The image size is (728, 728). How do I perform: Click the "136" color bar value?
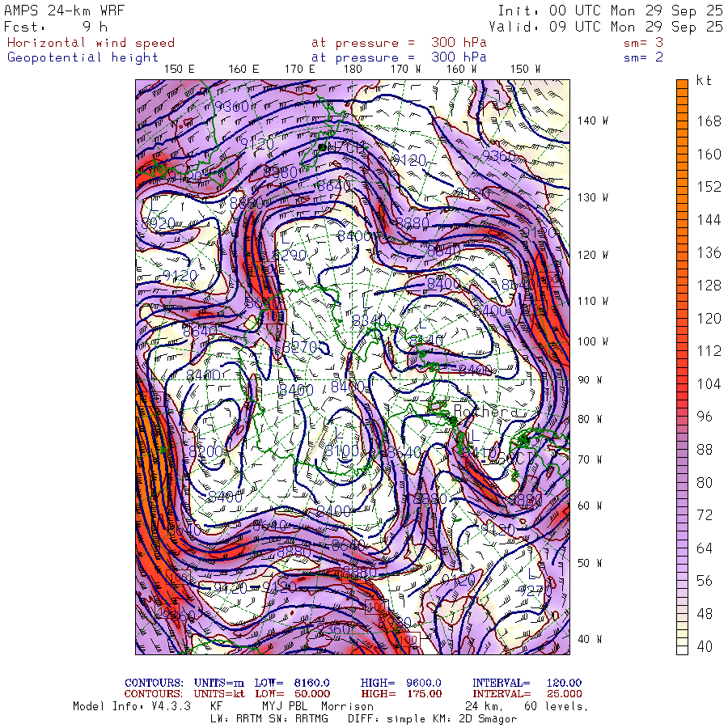tap(709, 253)
